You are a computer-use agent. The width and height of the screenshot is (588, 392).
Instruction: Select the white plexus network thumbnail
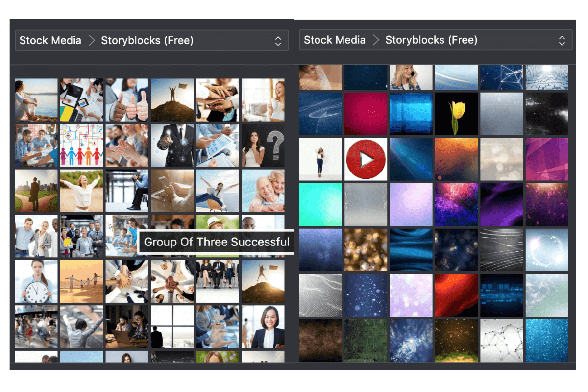click(x=502, y=341)
